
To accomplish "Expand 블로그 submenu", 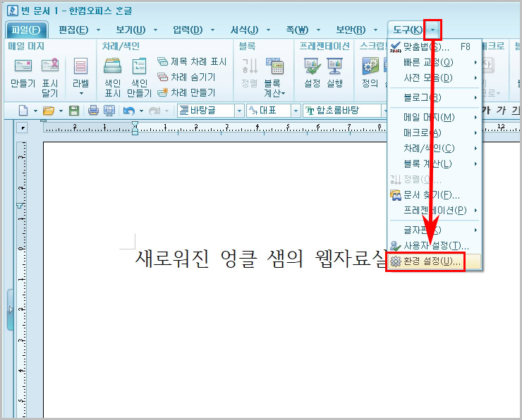I will click(435, 97).
